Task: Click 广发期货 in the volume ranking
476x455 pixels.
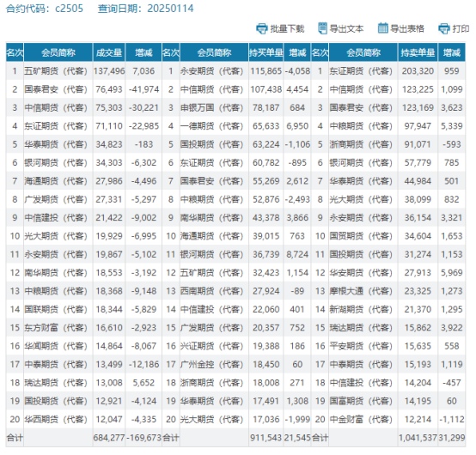Action: tap(56, 199)
